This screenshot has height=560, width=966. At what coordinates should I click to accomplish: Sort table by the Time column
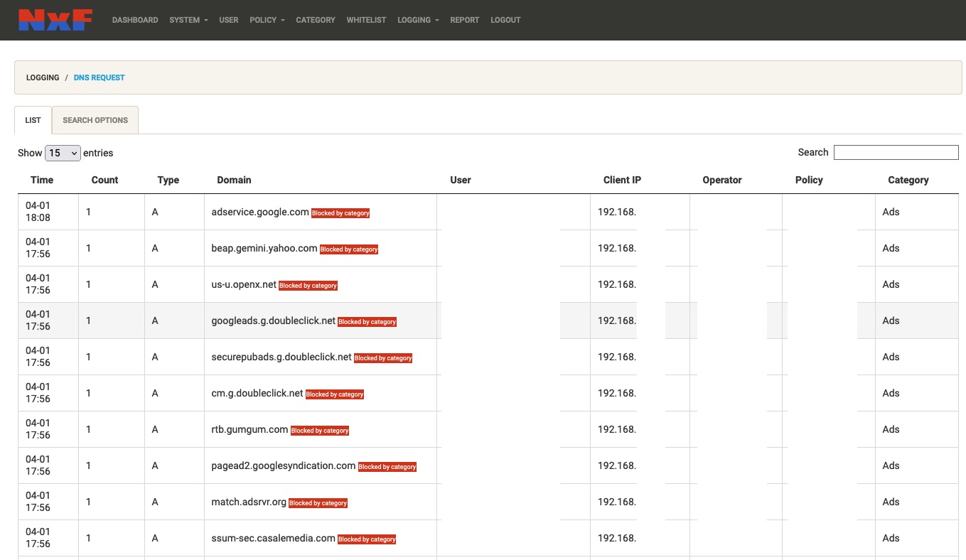(41, 180)
